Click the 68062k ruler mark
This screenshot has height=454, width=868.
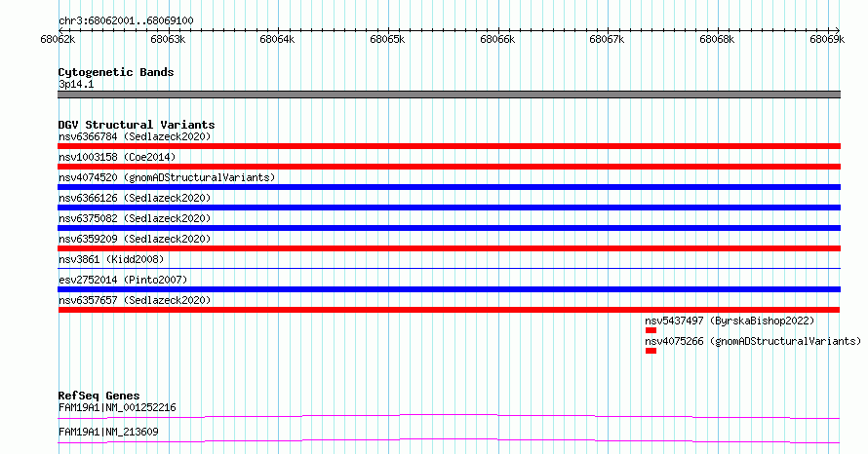(58, 39)
